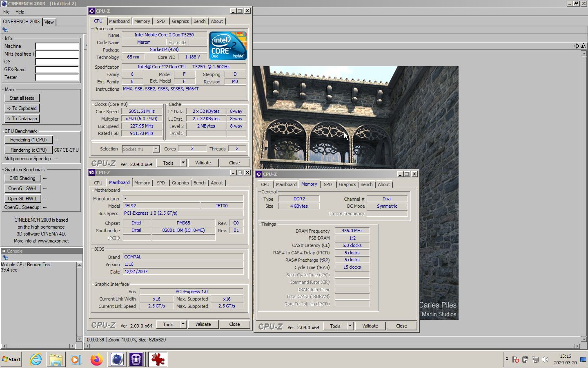Image resolution: width=588 pixels, height=368 pixels.
Task: Click the Intel Core 2 Duo logo
Action: coord(228,46)
